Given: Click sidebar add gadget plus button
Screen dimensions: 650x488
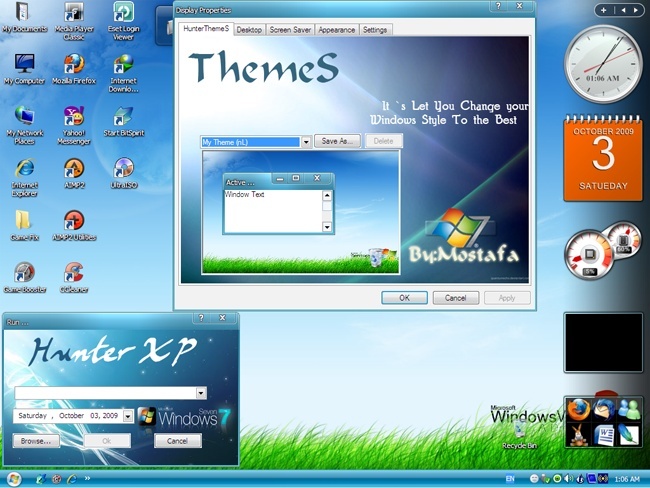Looking at the screenshot, I should [604, 10].
